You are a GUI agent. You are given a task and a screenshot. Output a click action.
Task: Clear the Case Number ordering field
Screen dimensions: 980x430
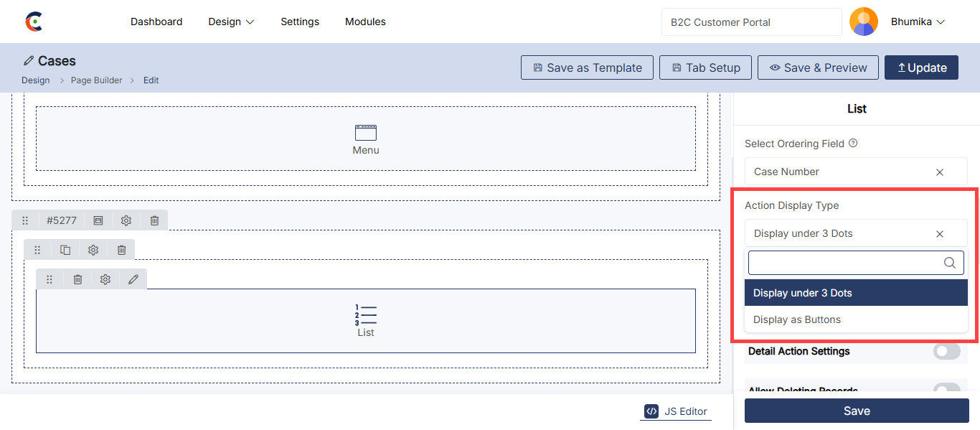click(x=940, y=172)
